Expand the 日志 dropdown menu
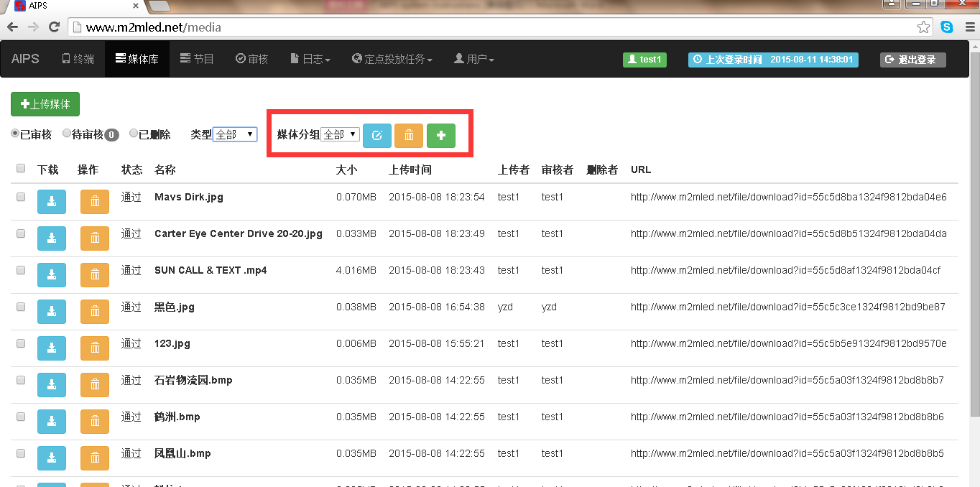 pyautogui.click(x=310, y=59)
